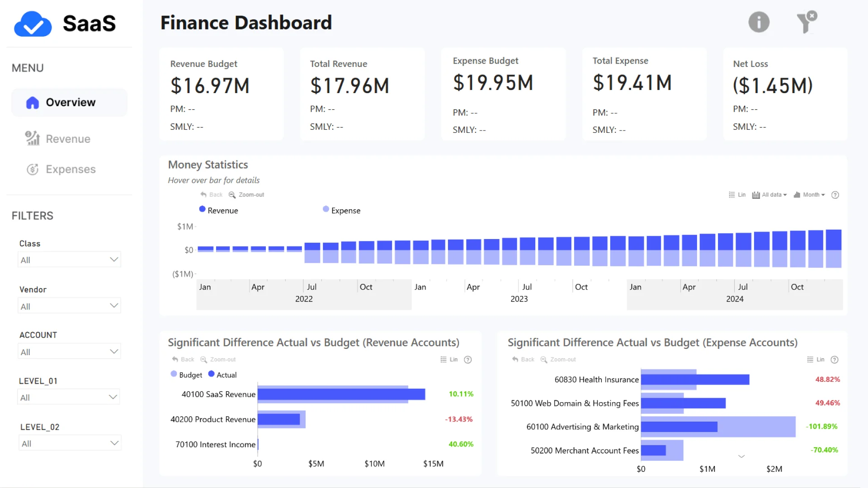Click the Revenue legend color dot
868x488 pixels.
(x=203, y=209)
